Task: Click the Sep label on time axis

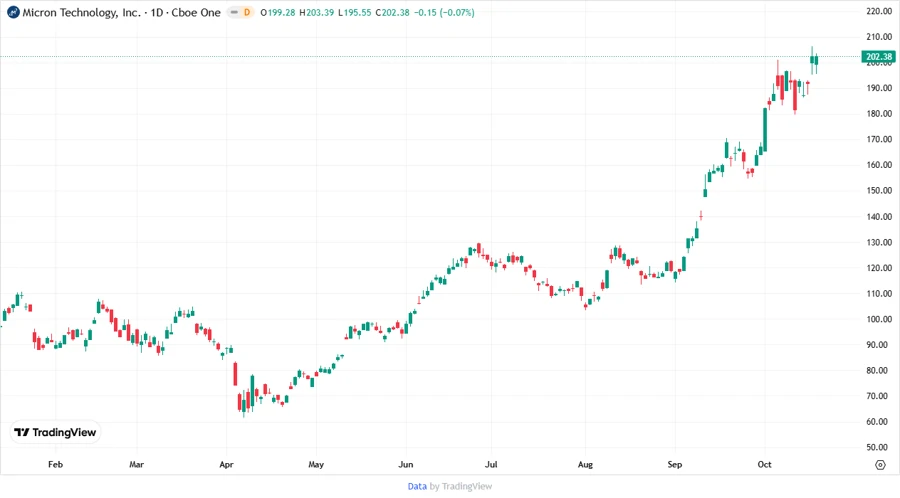Action: [675, 464]
